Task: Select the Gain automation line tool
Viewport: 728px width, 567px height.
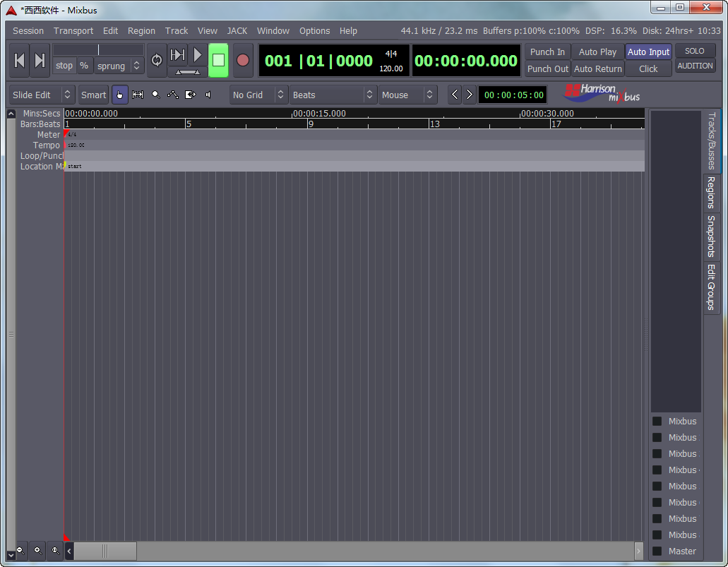Action: pos(173,95)
